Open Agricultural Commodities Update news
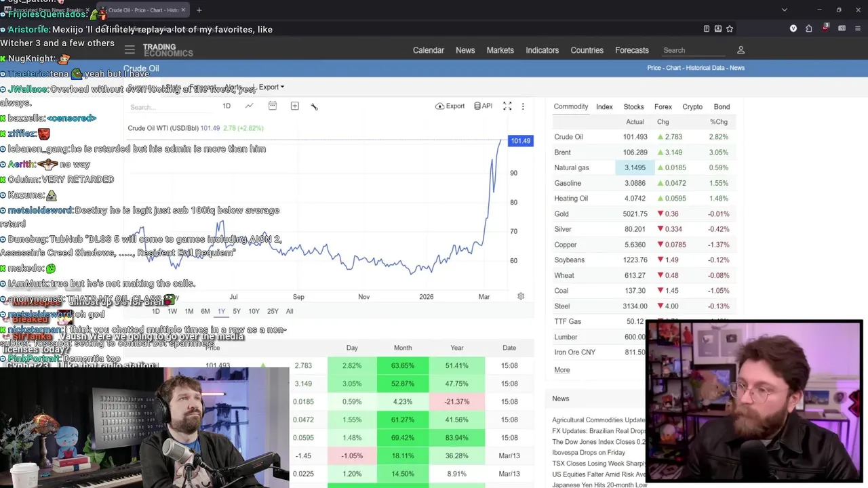Screen dimensions: 868x488 point(599,420)
